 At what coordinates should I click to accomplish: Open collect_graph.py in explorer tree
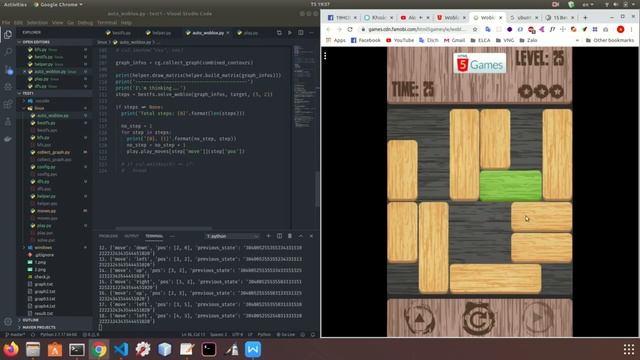(53, 152)
